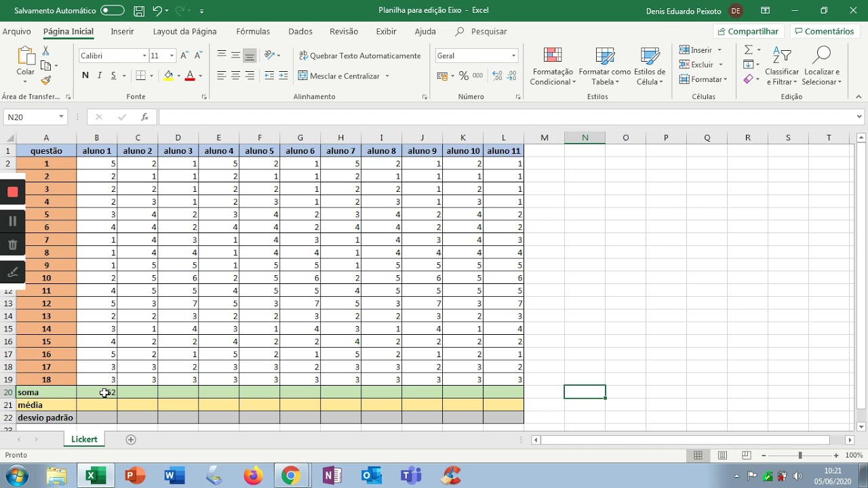868x488 pixels.
Task: Toggle Salvamento Automático switch
Action: [x=112, y=11]
